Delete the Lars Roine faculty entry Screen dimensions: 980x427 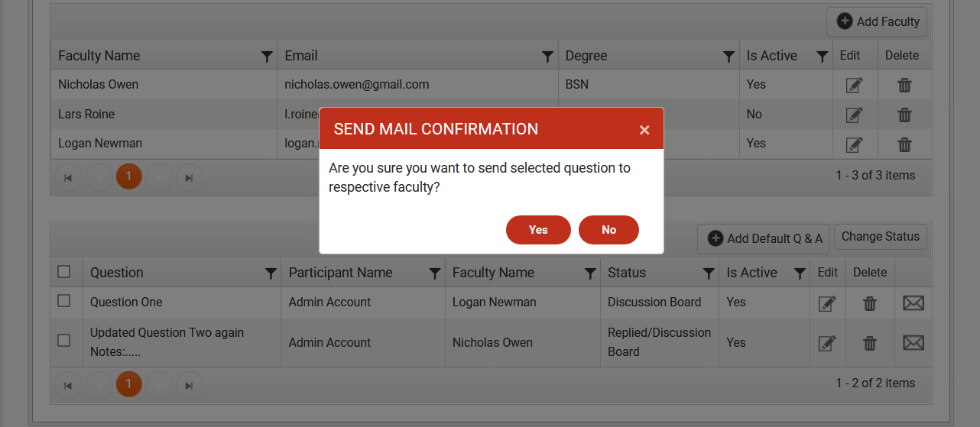(904, 115)
